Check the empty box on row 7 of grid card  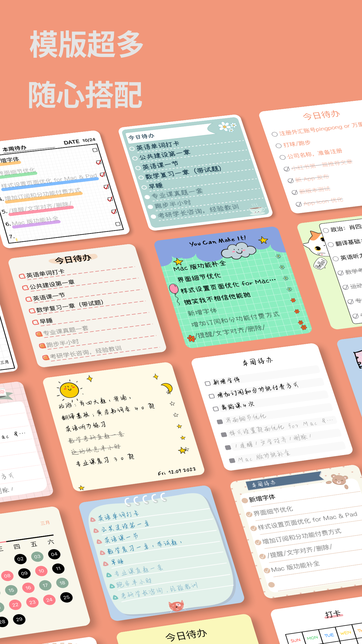click(118, 224)
